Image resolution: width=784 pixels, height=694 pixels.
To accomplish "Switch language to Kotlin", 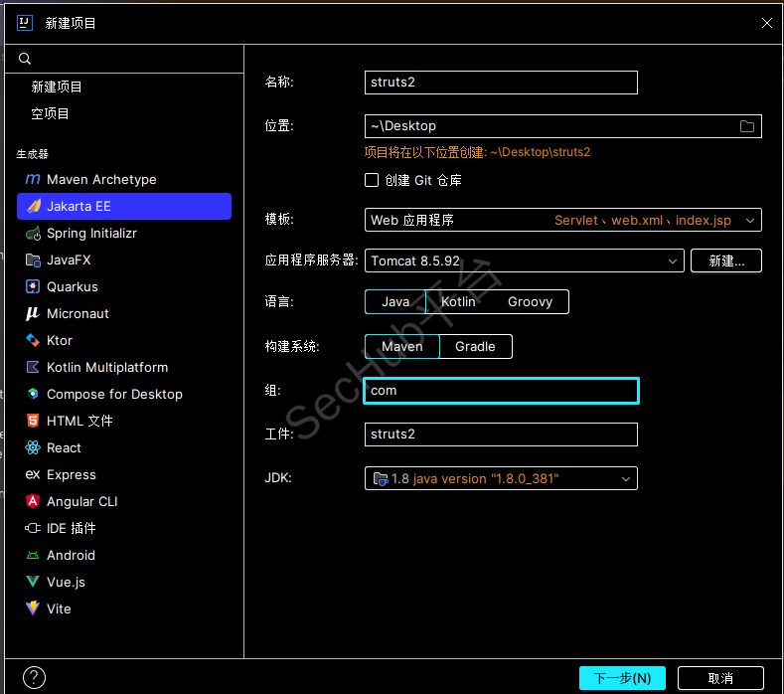I will point(458,301).
